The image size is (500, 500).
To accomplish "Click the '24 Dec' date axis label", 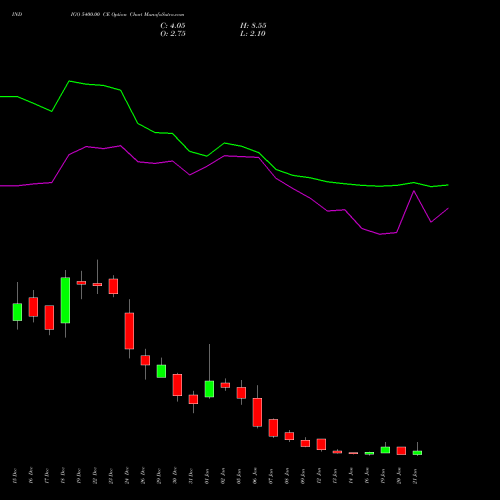I will [x=127, y=476].
